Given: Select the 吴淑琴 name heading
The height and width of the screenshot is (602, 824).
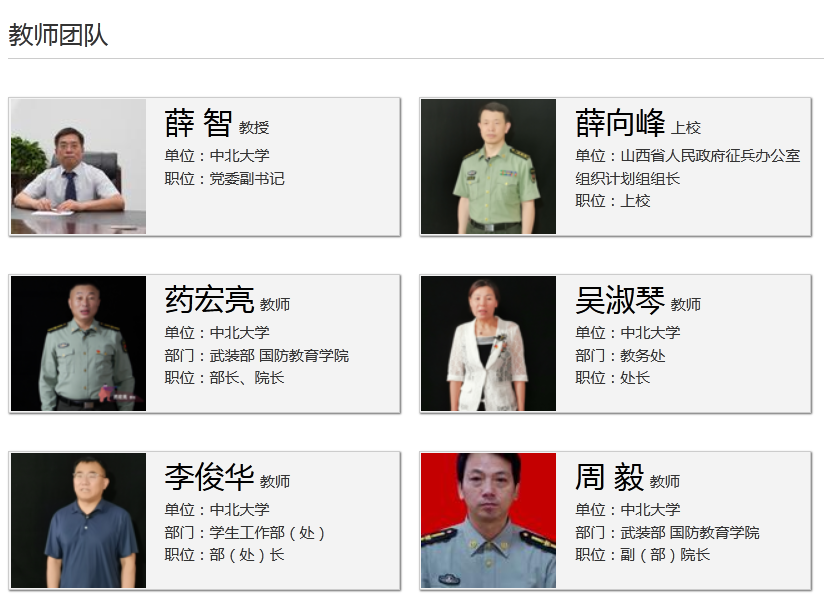Looking at the screenshot, I should point(620,300).
